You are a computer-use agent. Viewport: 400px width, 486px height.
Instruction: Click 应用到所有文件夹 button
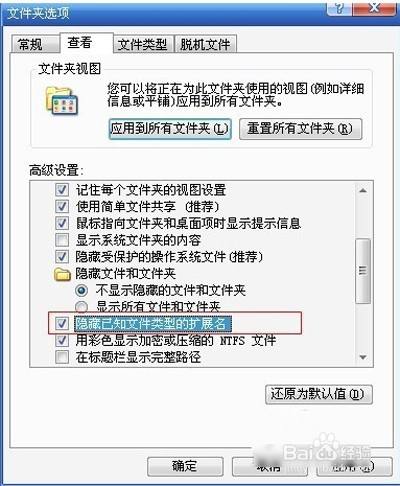tap(170, 129)
